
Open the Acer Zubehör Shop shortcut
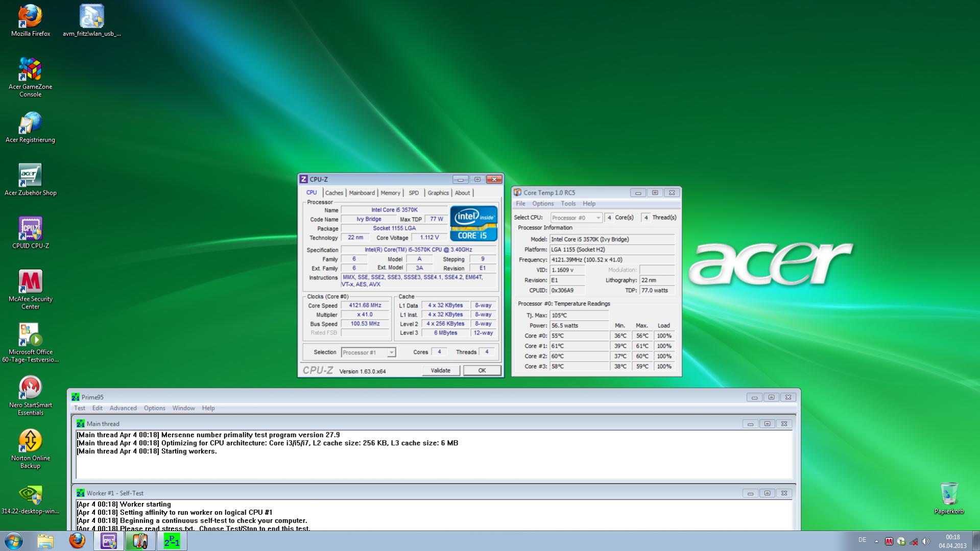30,180
